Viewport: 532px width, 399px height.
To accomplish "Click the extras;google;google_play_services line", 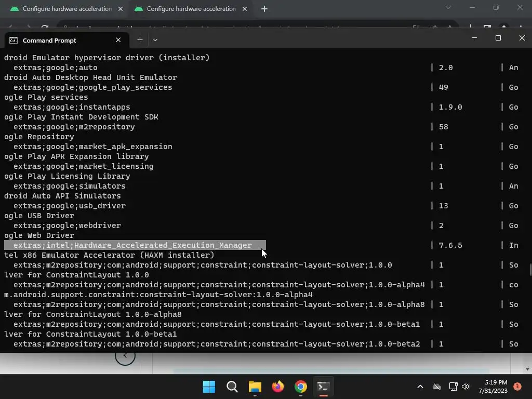I will [x=92, y=87].
